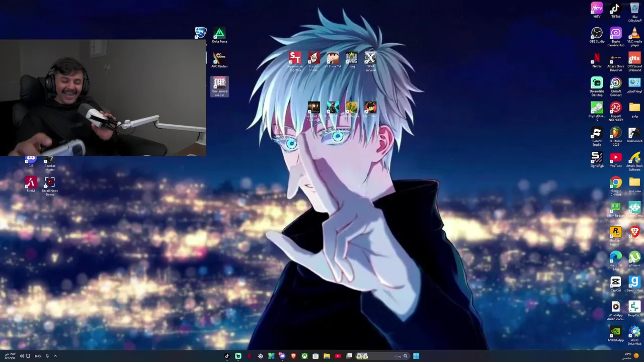The image size is (644, 362).
Task: Open Brave from the taskbar
Action: pyautogui.click(x=293, y=356)
